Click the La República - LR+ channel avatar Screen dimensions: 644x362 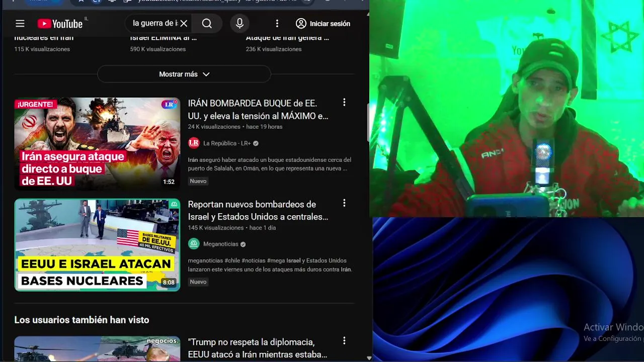[x=194, y=143]
